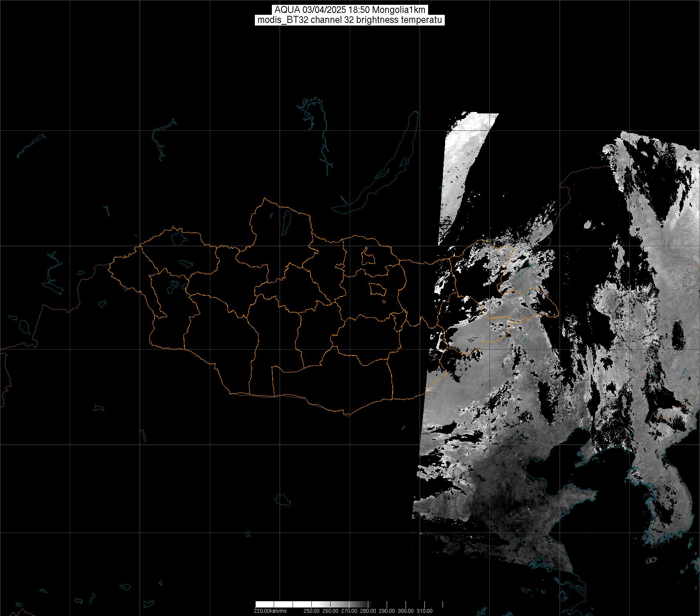Screen dimensions: 700x616
Task: Click the modis_BT32 channel 32 subtitle label
Action: pyautogui.click(x=350, y=20)
